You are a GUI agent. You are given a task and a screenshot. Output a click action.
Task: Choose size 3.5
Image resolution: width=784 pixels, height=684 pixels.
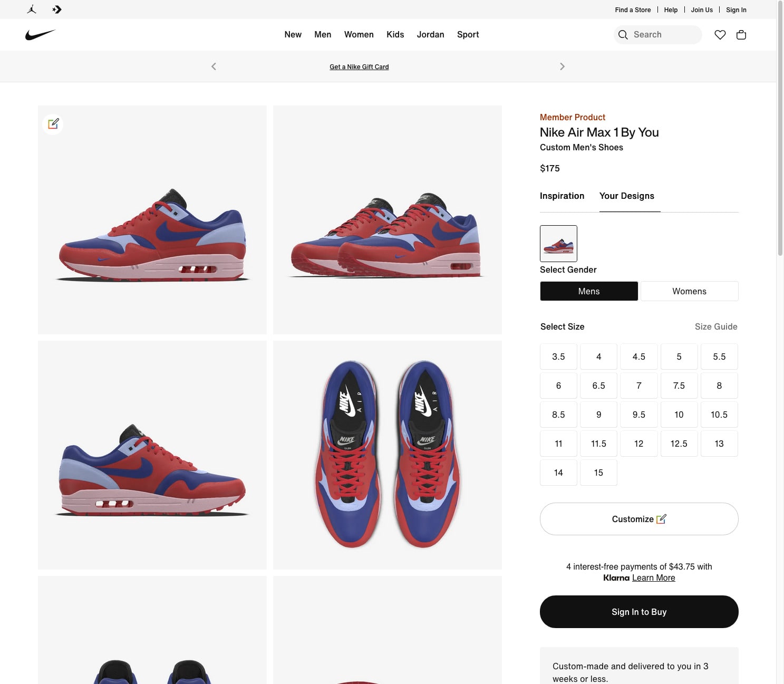(x=558, y=357)
